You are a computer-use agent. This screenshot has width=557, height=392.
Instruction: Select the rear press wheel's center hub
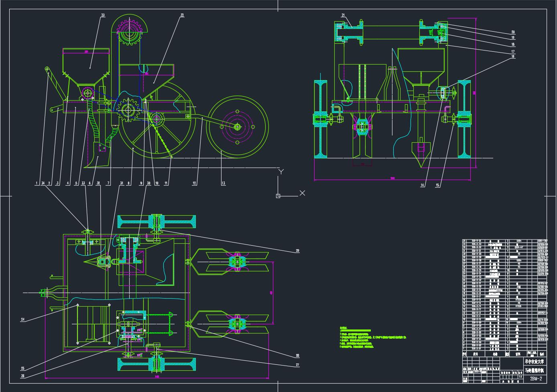[237, 127]
